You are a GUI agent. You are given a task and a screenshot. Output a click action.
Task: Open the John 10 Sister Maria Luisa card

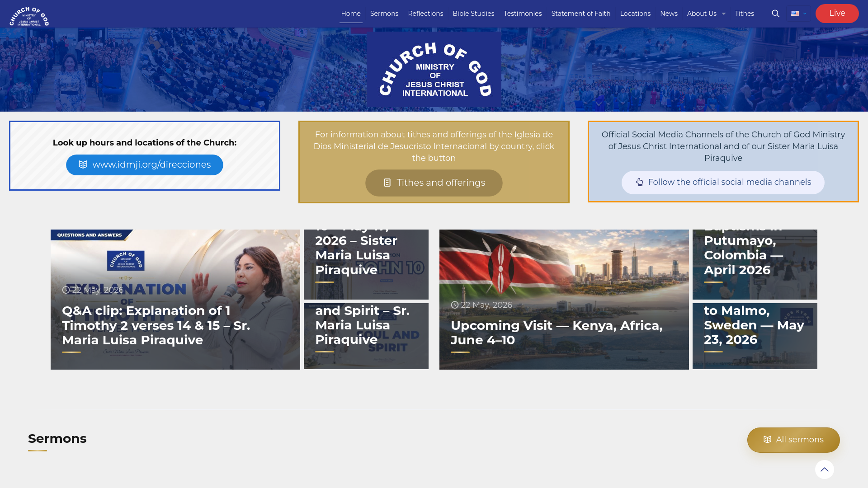(366, 264)
